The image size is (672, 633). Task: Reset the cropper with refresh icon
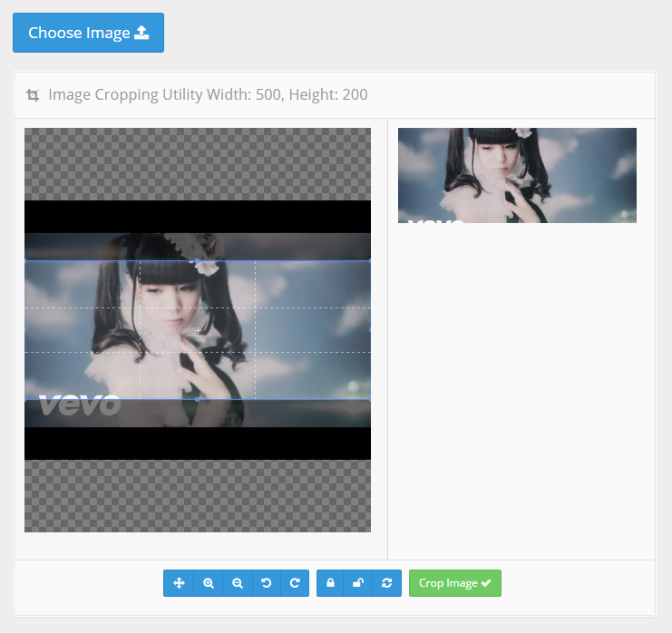(386, 583)
